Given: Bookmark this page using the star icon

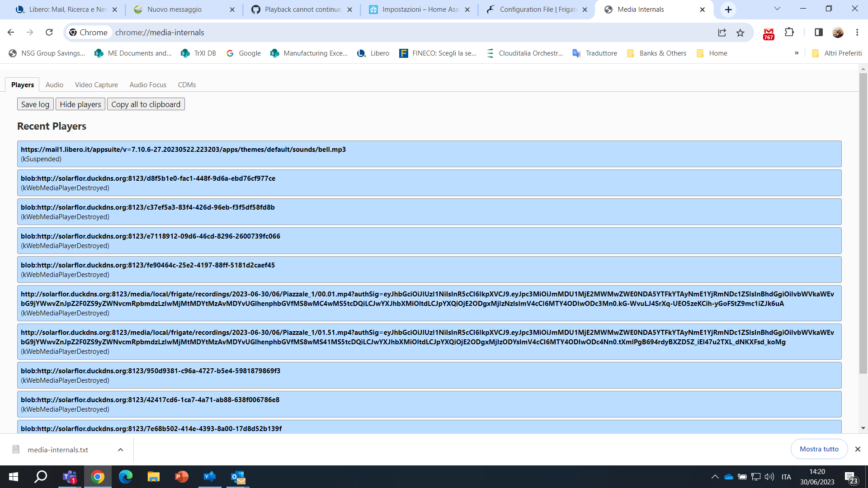Looking at the screenshot, I should click(740, 32).
